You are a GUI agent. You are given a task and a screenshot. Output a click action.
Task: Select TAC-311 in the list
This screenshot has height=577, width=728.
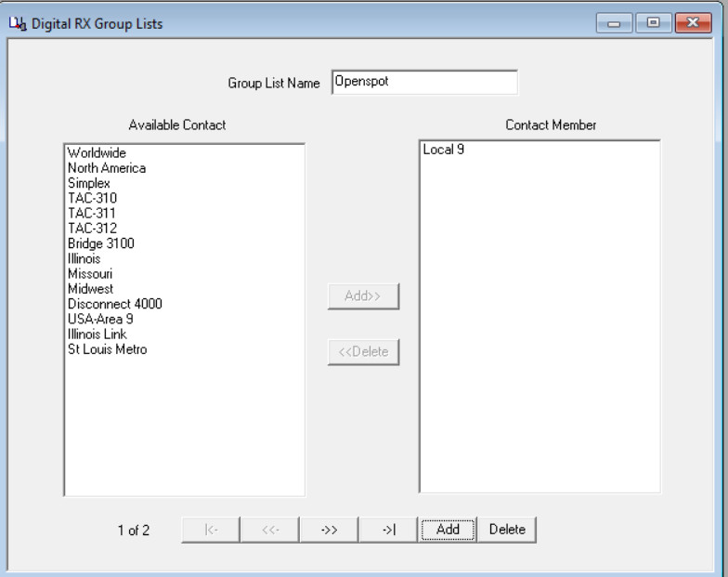(x=91, y=214)
